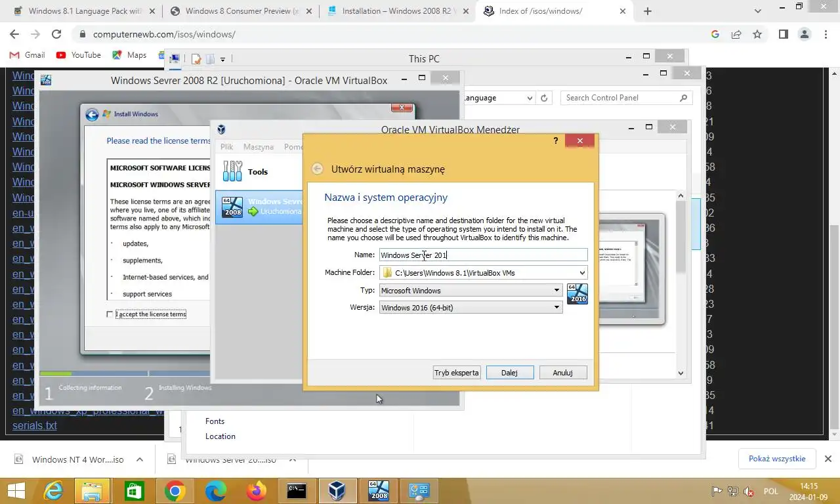Open the Maszyna menu in VirtualBox Manager
Image resolution: width=840 pixels, height=504 pixels.
coord(259,147)
